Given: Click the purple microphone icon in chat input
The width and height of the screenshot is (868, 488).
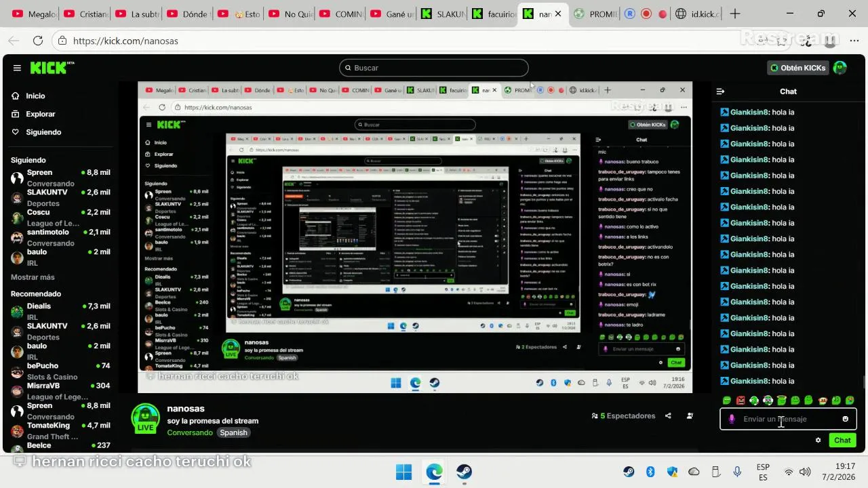Looking at the screenshot, I should click(731, 419).
